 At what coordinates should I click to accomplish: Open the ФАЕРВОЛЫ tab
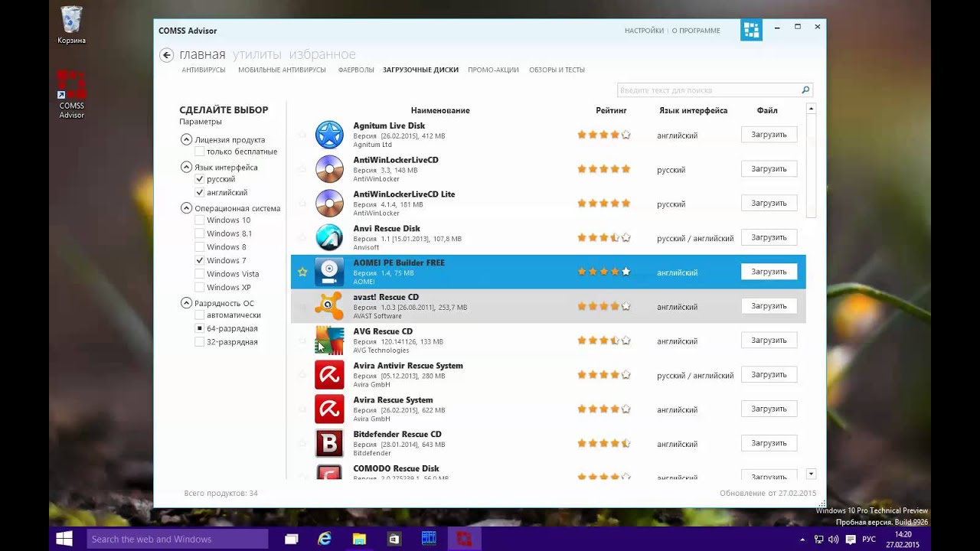pyautogui.click(x=356, y=70)
